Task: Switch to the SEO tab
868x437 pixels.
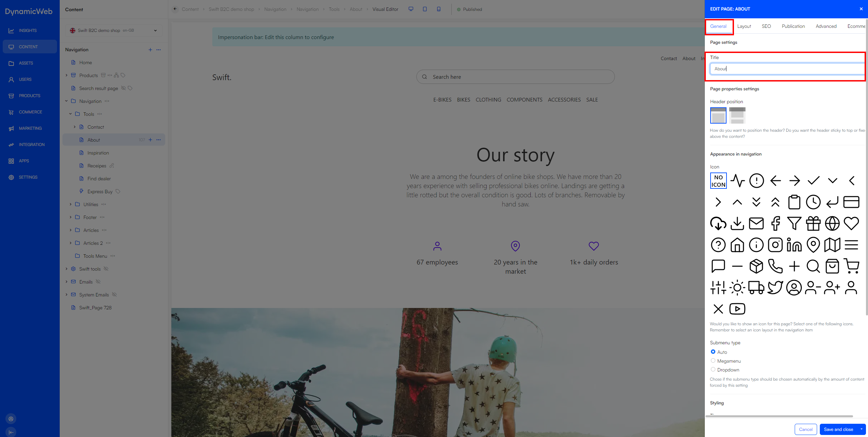Action: pyautogui.click(x=766, y=26)
